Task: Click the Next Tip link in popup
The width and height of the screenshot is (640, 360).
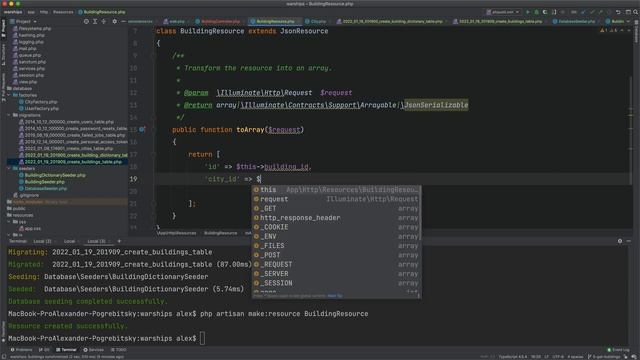Action: 335,296
